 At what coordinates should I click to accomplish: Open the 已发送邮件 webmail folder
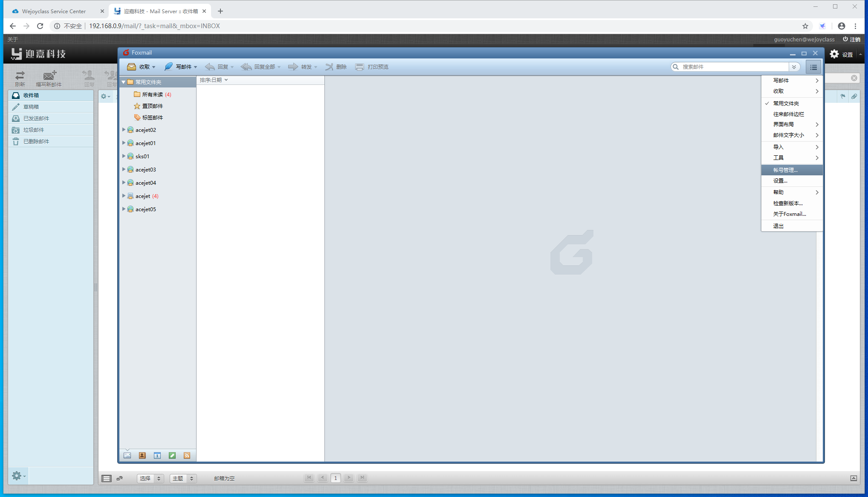pos(36,118)
